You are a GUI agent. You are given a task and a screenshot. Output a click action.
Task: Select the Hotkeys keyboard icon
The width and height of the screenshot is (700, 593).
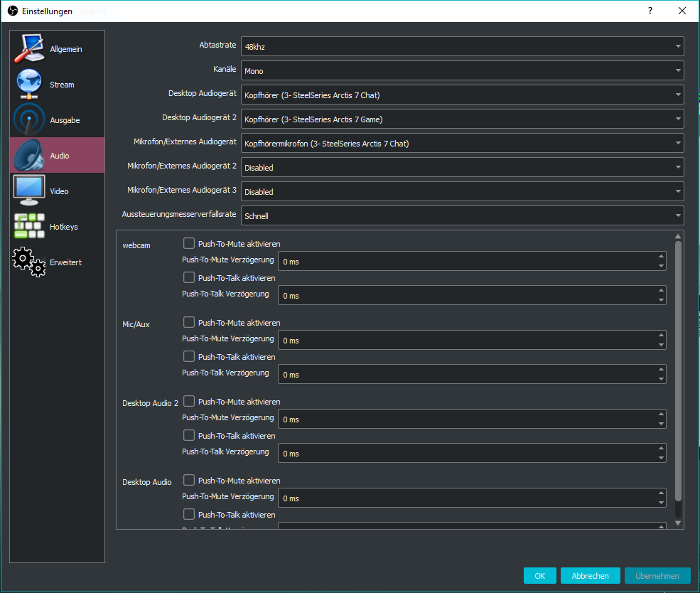coord(29,226)
